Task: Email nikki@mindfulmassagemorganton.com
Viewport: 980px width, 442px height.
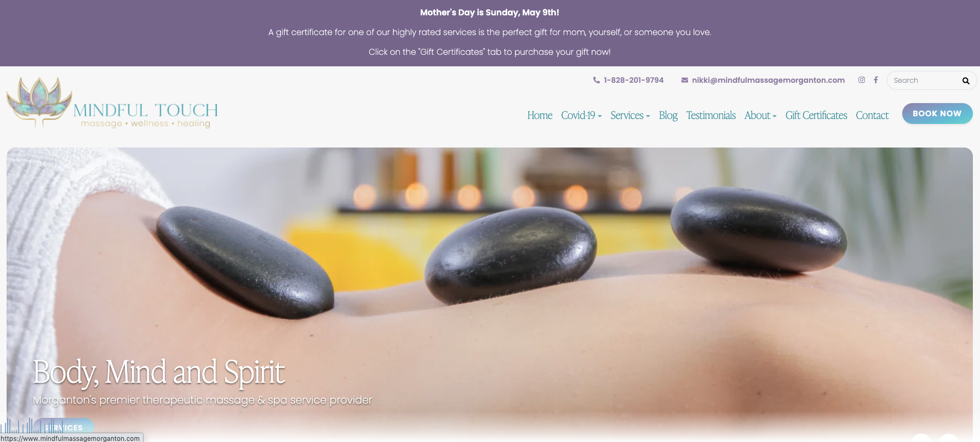Action: pyautogui.click(x=768, y=80)
